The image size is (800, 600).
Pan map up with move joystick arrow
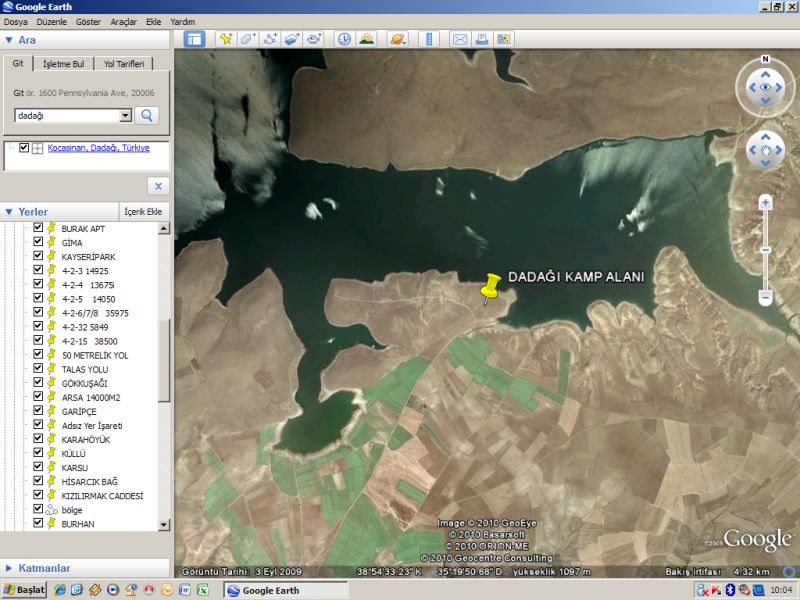tap(765, 137)
